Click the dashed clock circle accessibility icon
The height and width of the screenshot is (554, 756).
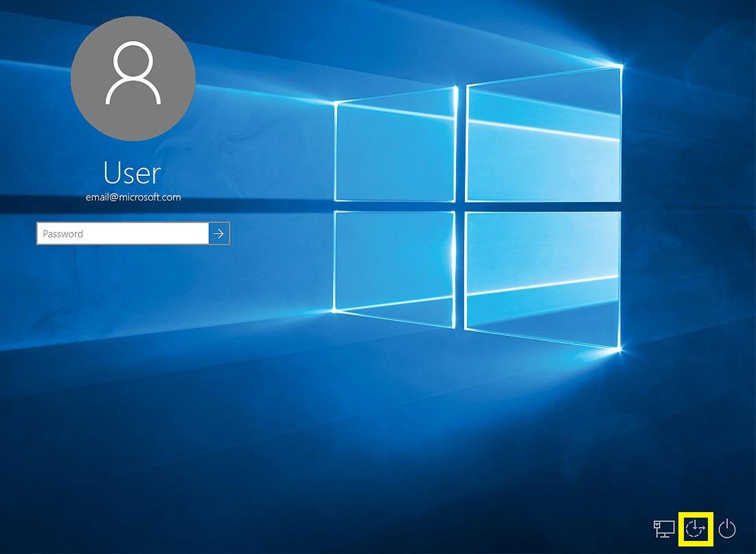(694, 529)
